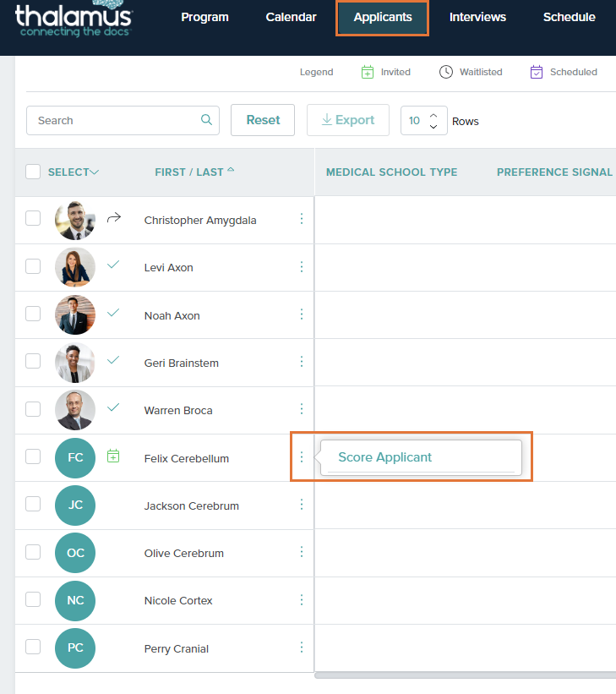Click the checkmark beside Levi Axon

113,265
